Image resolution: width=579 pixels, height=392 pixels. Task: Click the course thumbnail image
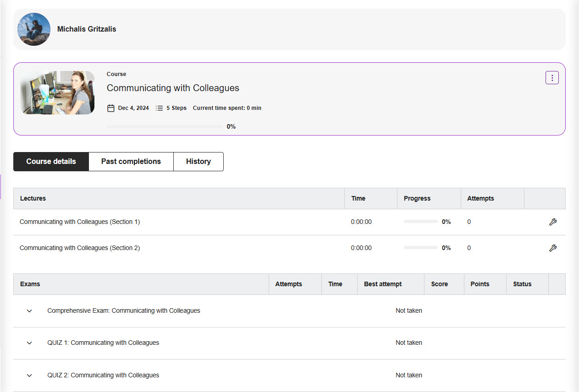tap(57, 93)
